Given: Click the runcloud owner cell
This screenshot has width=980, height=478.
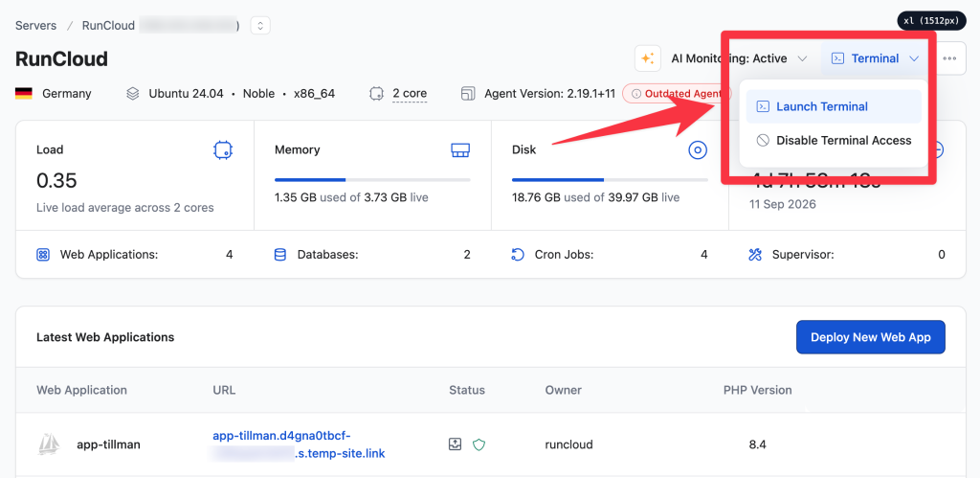Looking at the screenshot, I should [x=568, y=444].
